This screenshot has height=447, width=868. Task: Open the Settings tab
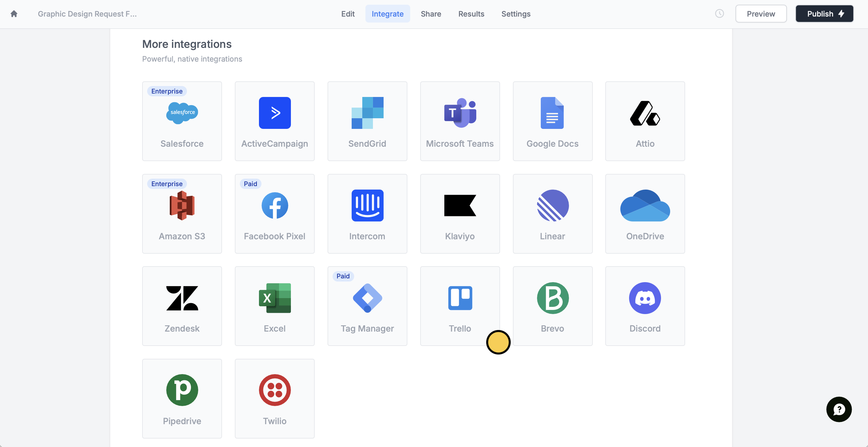click(x=515, y=14)
